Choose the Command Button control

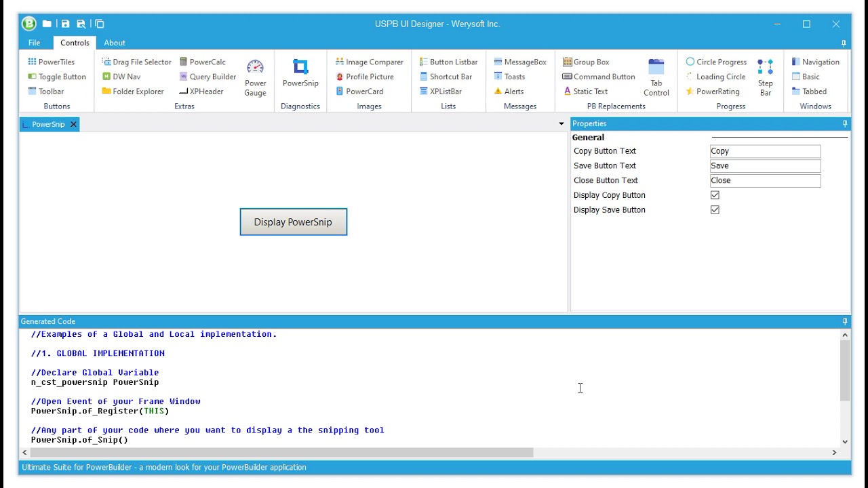click(x=599, y=77)
